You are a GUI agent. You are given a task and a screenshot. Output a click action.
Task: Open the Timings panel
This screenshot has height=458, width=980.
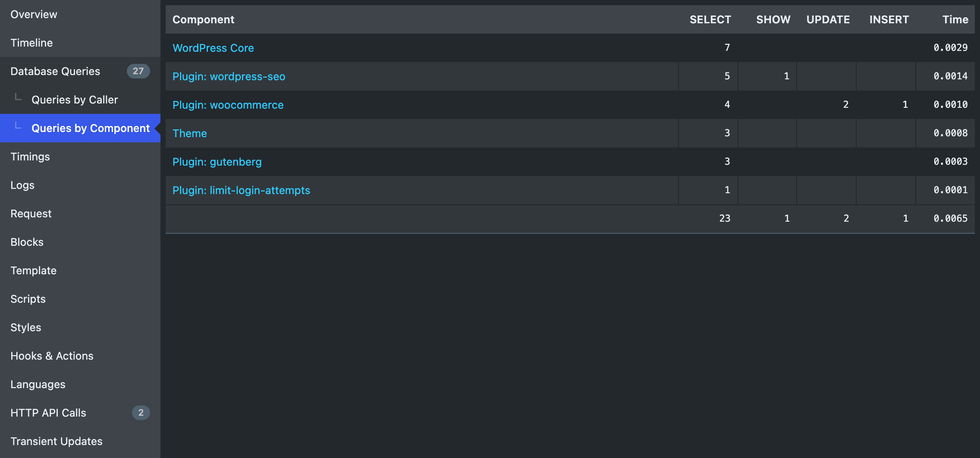tap(30, 157)
